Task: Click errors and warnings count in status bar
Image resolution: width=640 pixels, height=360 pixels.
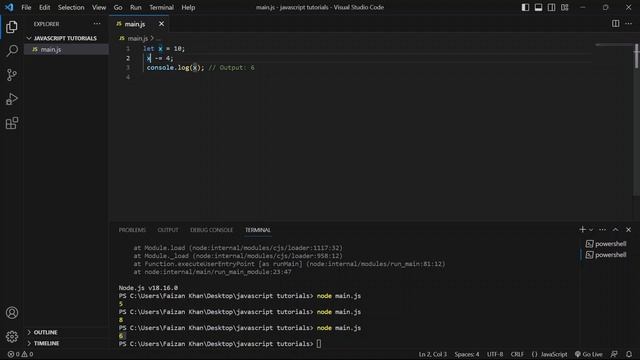Action: (20, 354)
